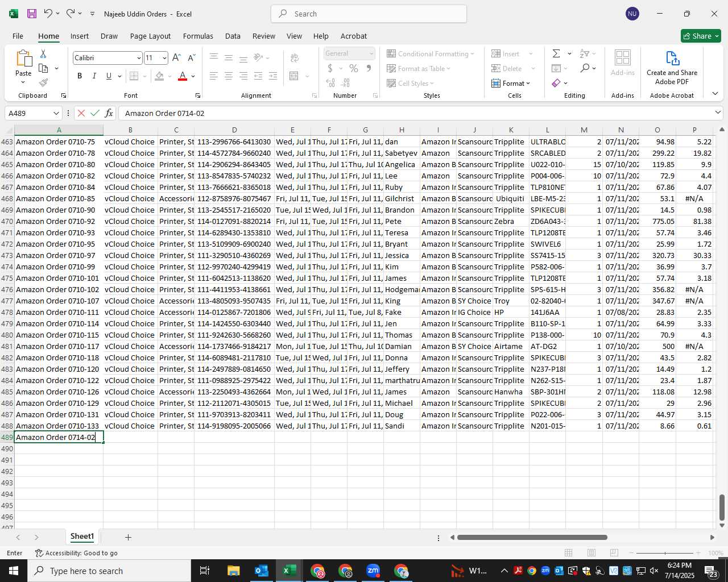Open Conditional Formatting dropdown
This screenshot has width=728, height=582.
[431, 53]
